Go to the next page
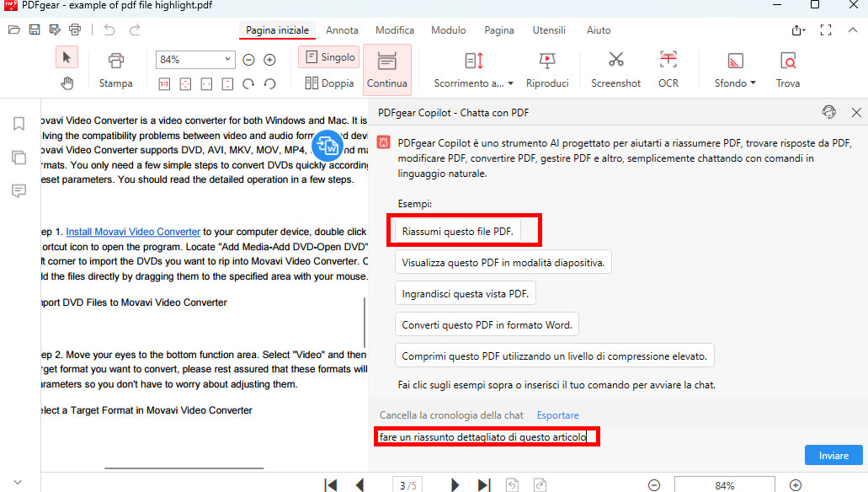 point(455,484)
